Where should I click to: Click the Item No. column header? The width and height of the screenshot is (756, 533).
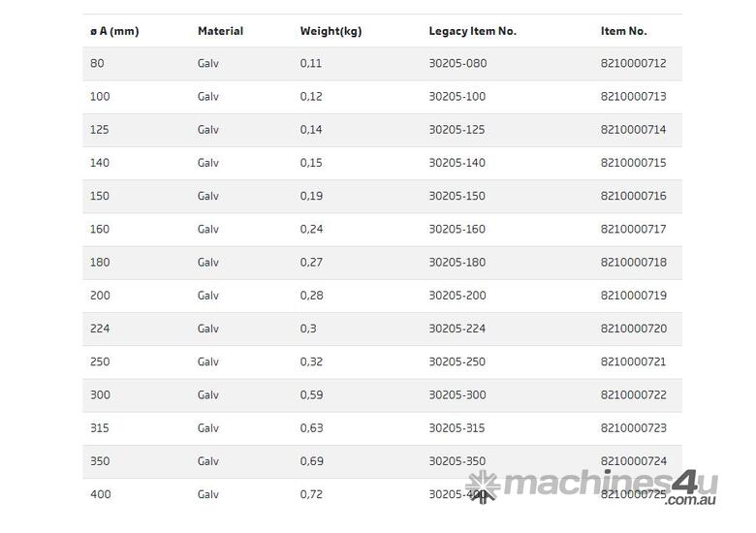pos(623,31)
